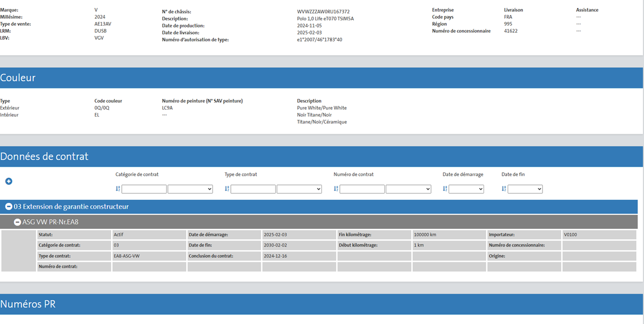644x324 pixels.
Task: Click the Données de contrat section header
Action: point(44,157)
